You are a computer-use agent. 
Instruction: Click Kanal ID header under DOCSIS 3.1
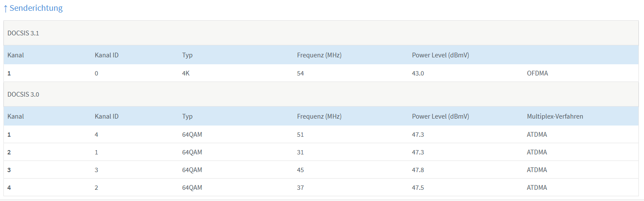click(106, 55)
